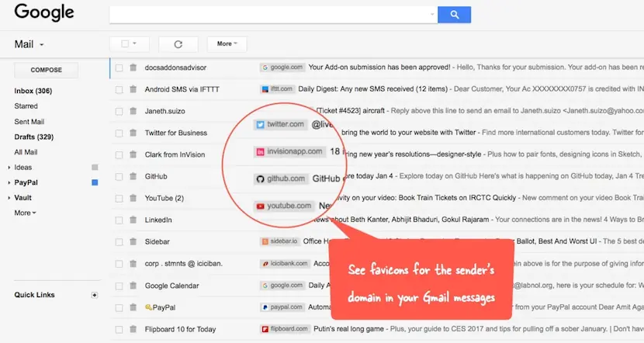Click the COMPOSE button
Image resolution: width=644 pixels, height=343 pixels.
[46, 70]
